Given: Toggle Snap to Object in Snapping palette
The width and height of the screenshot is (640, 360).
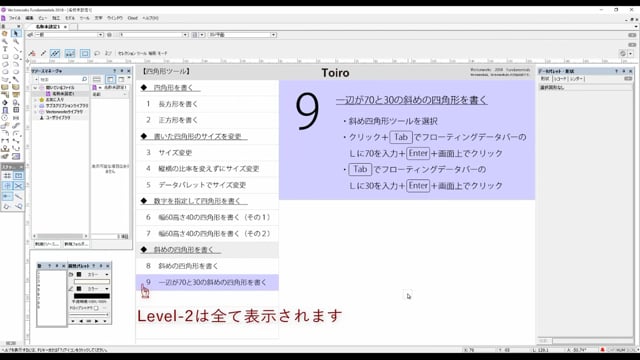Looking at the screenshot, I should 18,176.
